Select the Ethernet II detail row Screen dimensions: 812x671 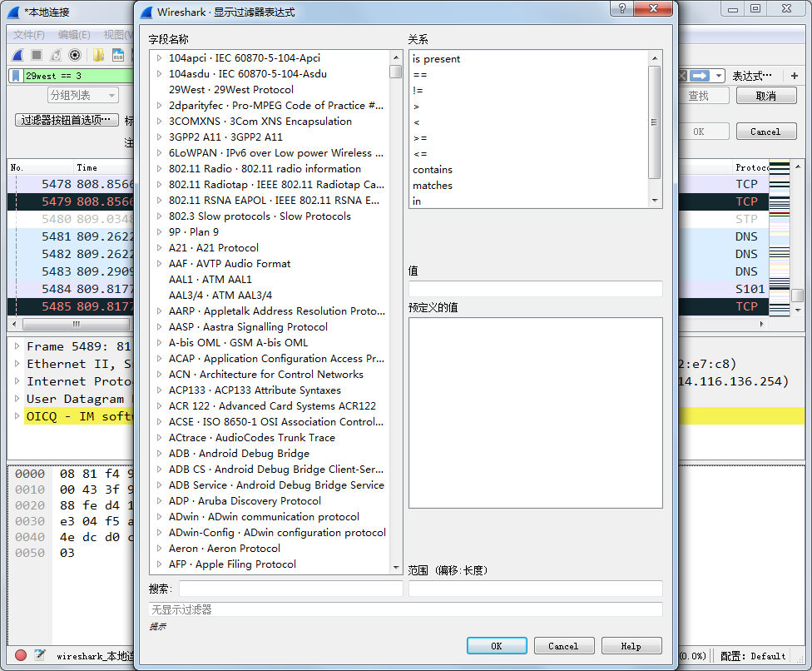77,364
